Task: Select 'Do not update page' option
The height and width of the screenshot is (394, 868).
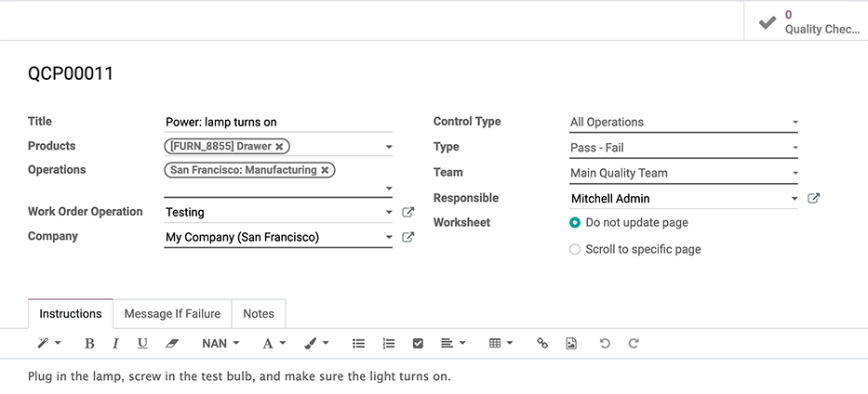Action: [x=575, y=223]
